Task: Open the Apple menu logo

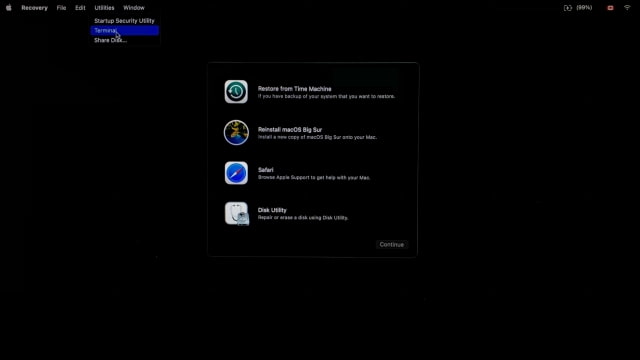Action: click(9, 8)
